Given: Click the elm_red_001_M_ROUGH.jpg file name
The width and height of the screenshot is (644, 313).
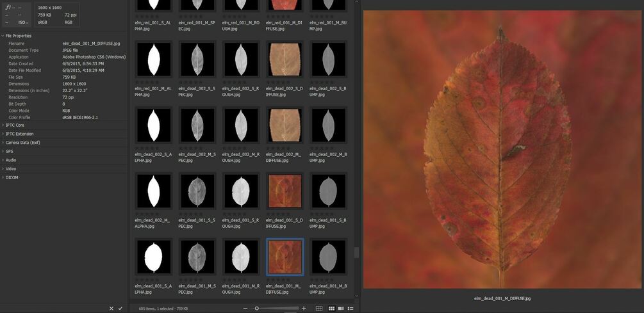Looking at the screenshot, I should [x=240, y=26].
